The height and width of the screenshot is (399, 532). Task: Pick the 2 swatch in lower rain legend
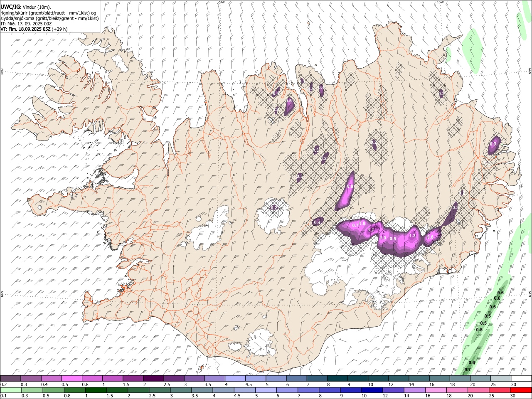pos(138,390)
